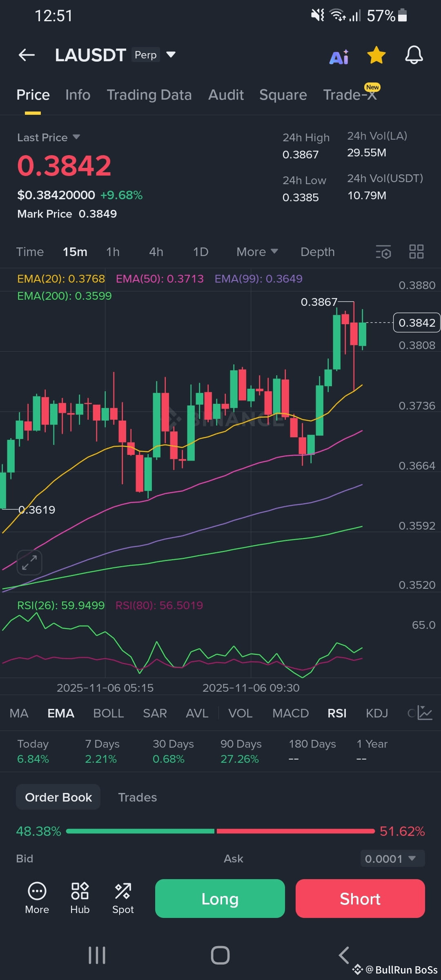Viewport: 441px width, 980px height.
Task: Select 1D chart interval
Action: coord(200,252)
